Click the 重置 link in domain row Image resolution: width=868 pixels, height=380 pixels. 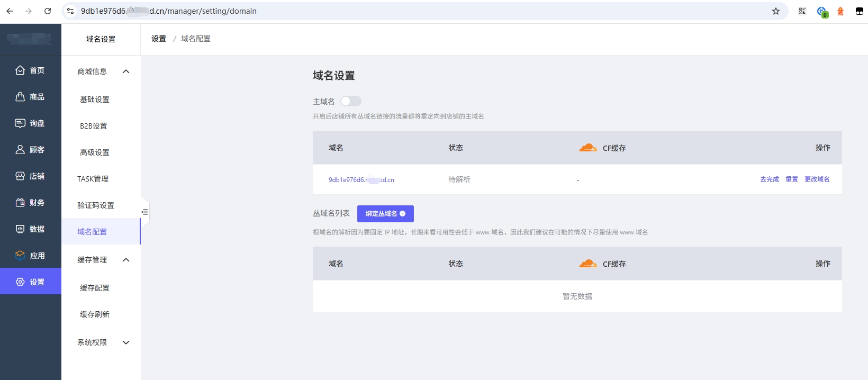pyautogui.click(x=791, y=179)
